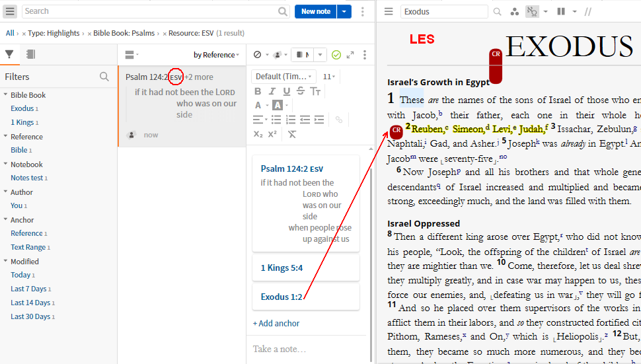This screenshot has height=364, width=641.
Task: Open the by Reference sort dropdown
Action: tap(216, 55)
